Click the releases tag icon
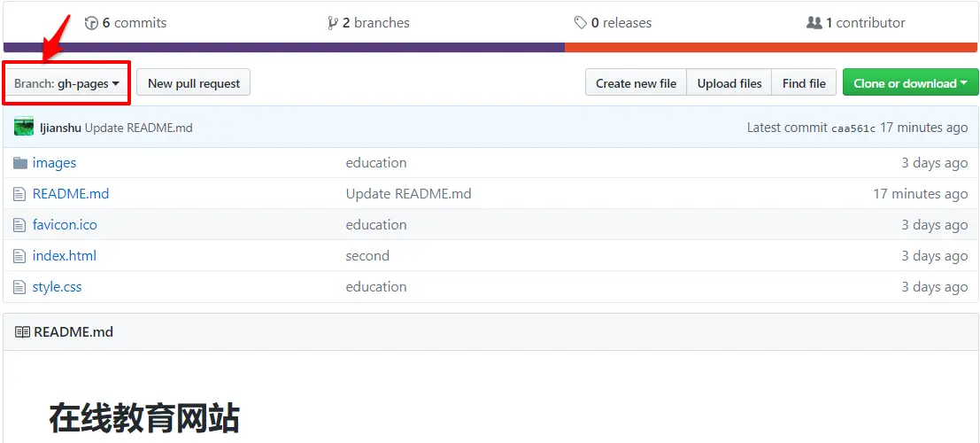 (581, 23)
